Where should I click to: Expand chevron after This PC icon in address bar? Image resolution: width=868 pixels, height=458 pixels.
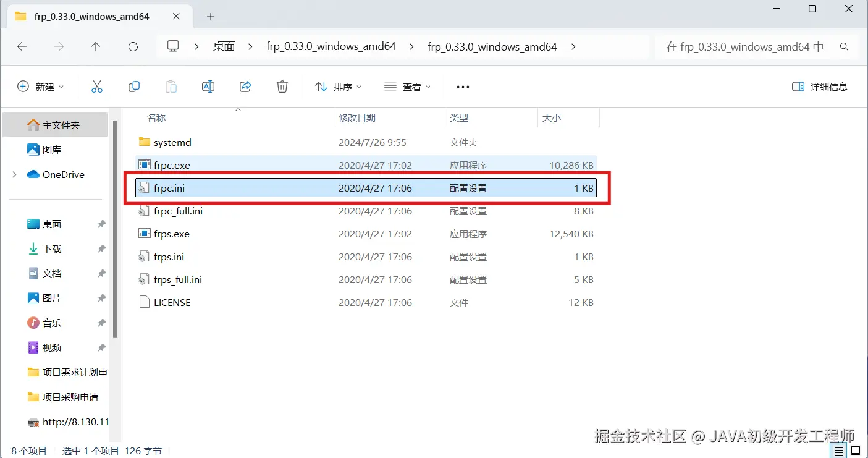pos(196,46)
